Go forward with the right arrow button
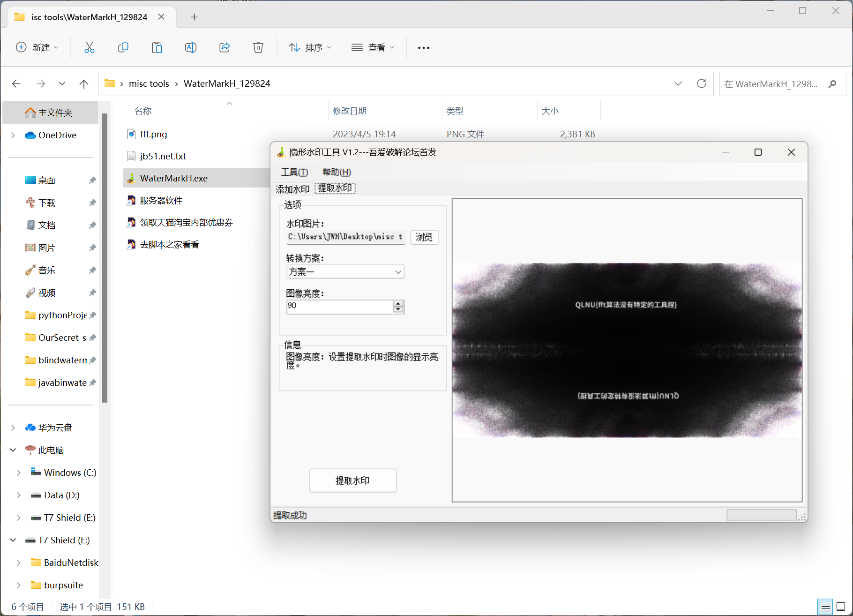This screenshot has height=616, width=853. pyautogui.click(x=41, y=84)
